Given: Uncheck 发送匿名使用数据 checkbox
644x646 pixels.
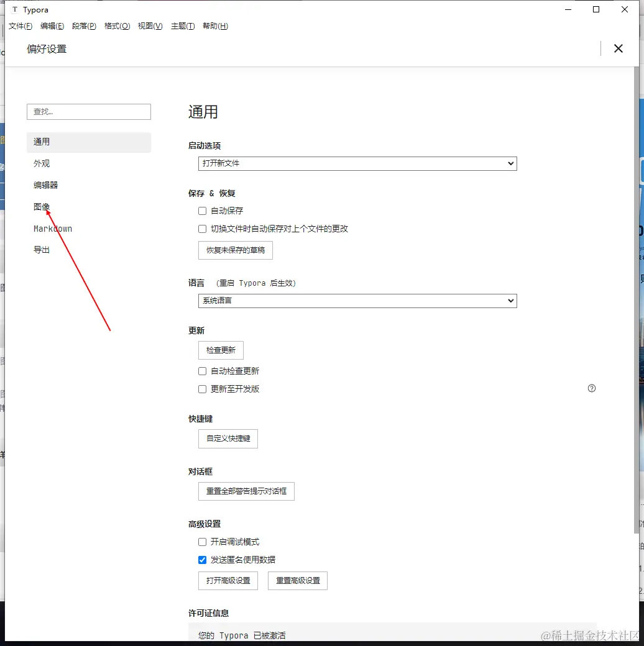Looking at the screenshot, I should pyautogui.click(x=202, y=560).
